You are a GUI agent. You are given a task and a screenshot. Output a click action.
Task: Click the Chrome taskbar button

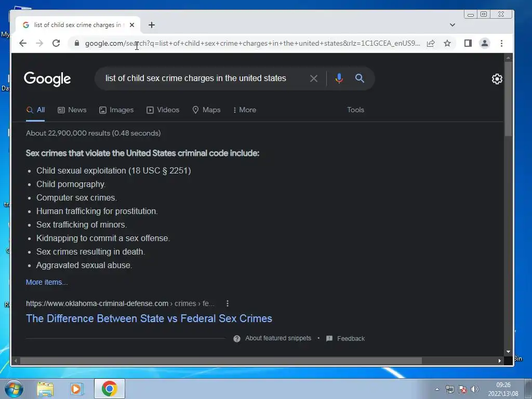tap(109, 389)
